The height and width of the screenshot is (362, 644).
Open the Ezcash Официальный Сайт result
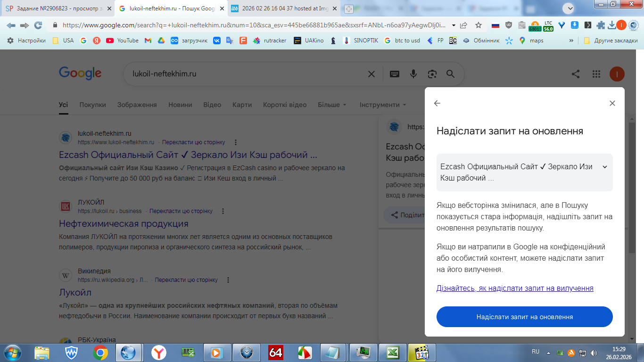point(188,155)
